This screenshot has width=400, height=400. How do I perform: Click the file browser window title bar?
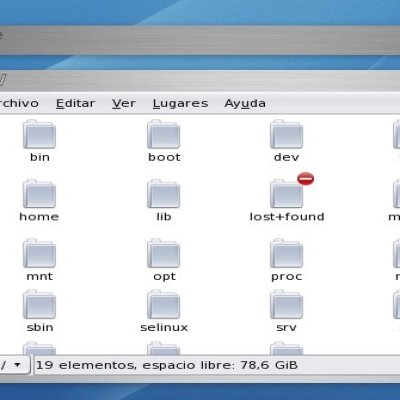coord(200,81)
